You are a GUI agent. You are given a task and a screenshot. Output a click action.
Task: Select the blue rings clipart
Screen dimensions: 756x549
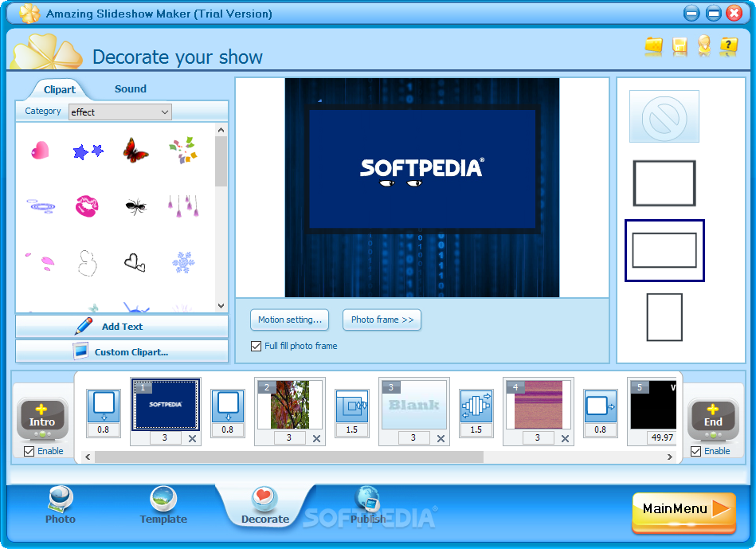[x=41, y=206]
